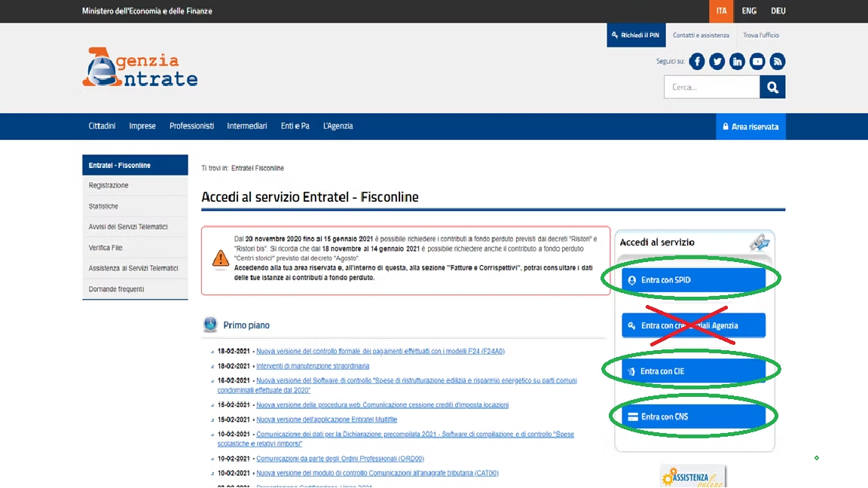The width and height of the screenshot is (868, 488).
Task: Open the Agenzia Entrate Facebook page icon
Action: [x=696, y=61]
